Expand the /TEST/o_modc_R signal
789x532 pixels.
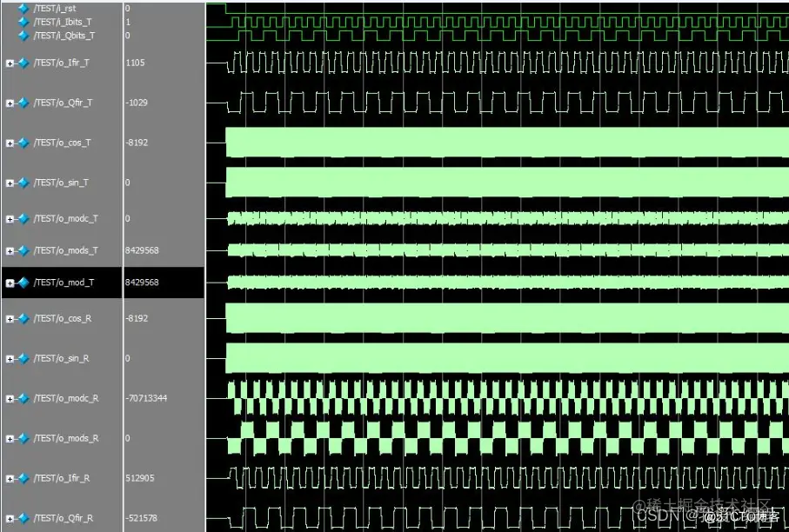[x=10, y=399]
